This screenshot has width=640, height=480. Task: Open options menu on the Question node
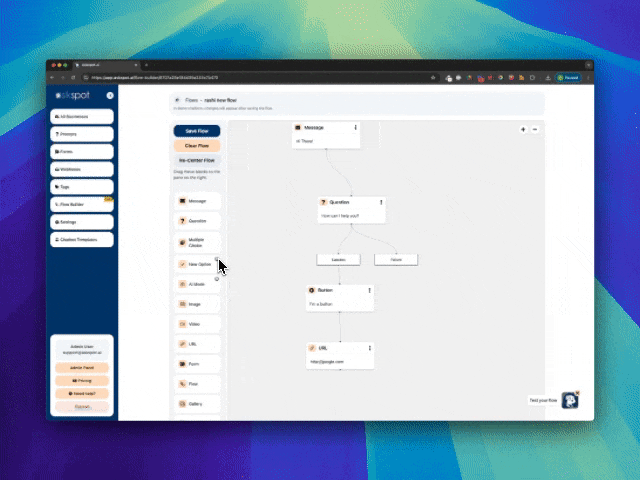coord(381,202)
